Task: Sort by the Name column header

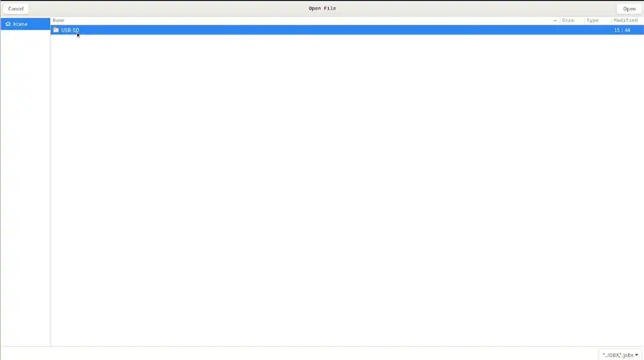Action: [305, 20]
